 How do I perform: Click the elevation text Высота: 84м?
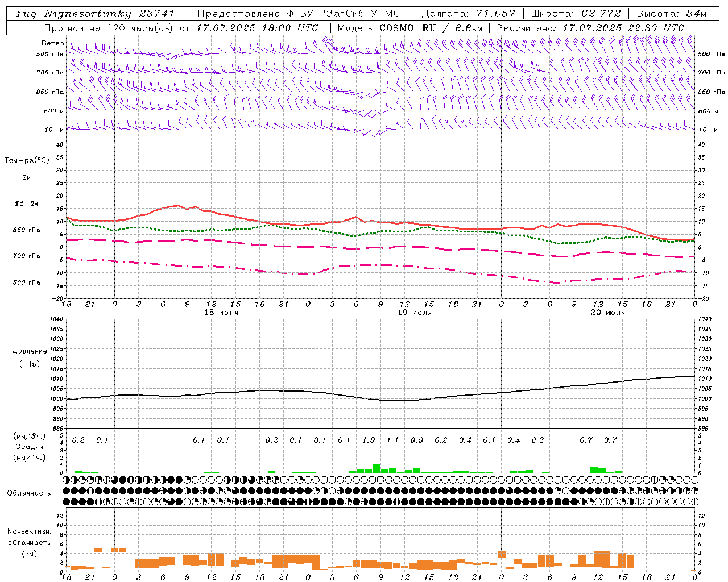672,14
